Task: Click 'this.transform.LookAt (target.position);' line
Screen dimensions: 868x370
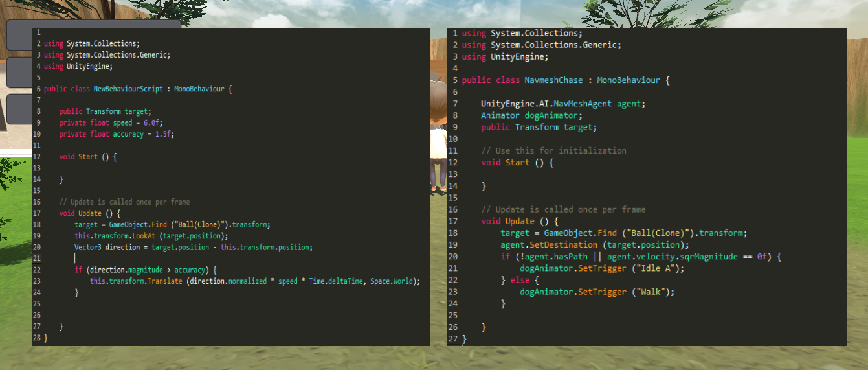Action: coord(151,236)
